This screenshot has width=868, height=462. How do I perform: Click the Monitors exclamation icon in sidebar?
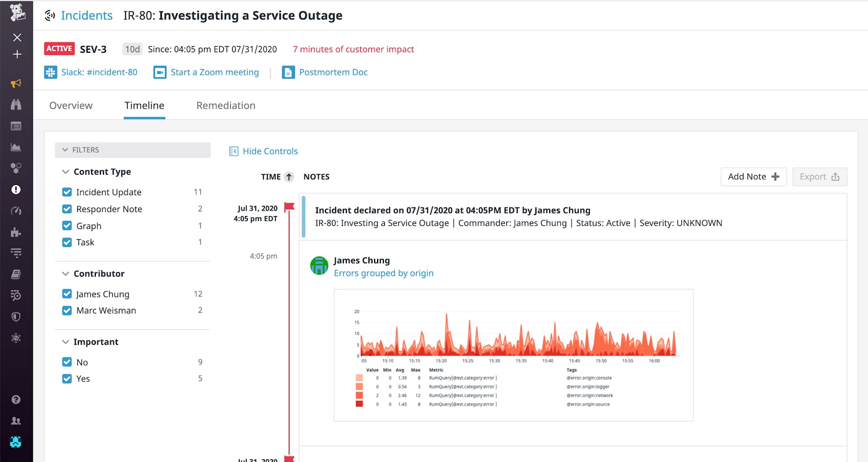coord(17,190)
